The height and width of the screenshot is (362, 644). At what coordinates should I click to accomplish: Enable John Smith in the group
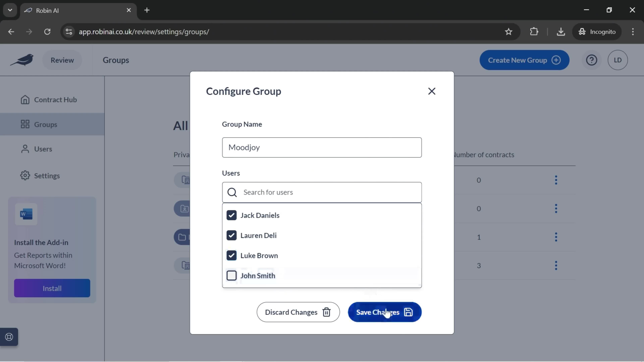[232, 275]
